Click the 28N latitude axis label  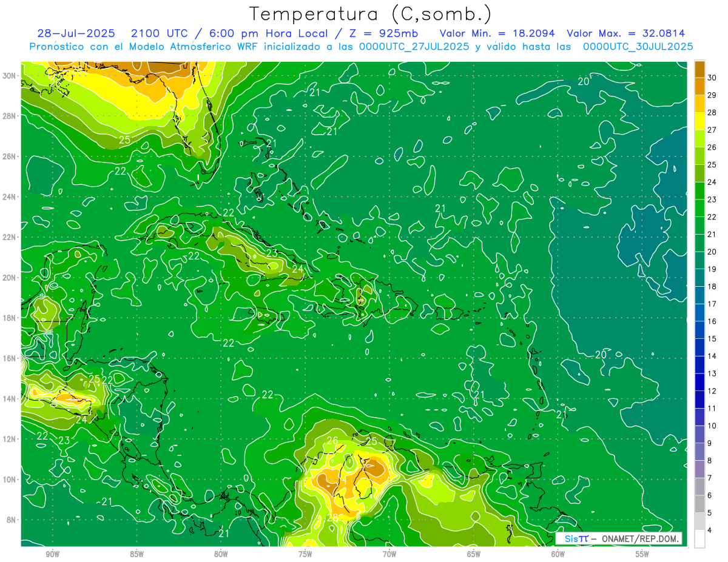pyautogui.click(x=9, y=116)
